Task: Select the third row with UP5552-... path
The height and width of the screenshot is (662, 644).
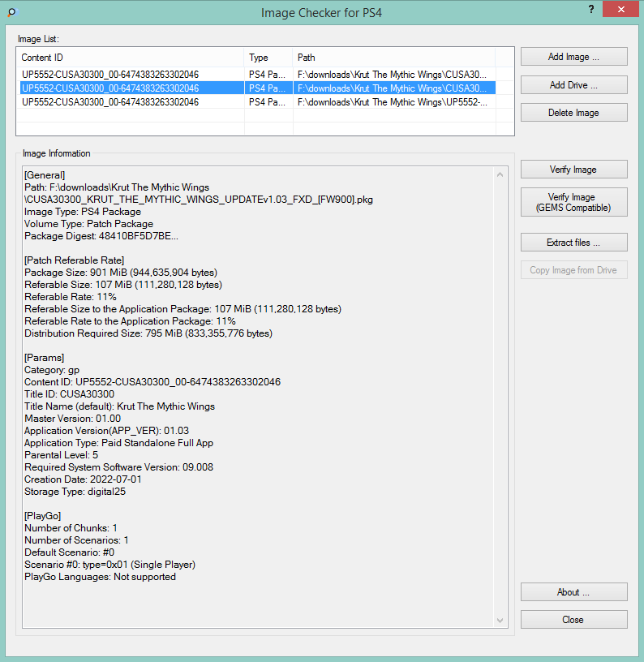Action: tap(257, 101)
